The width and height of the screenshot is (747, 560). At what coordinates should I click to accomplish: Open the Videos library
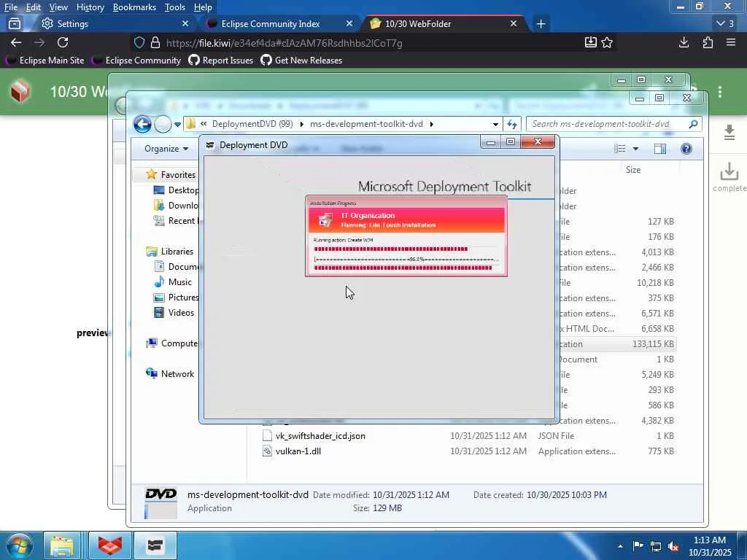[x=181, y=312]
